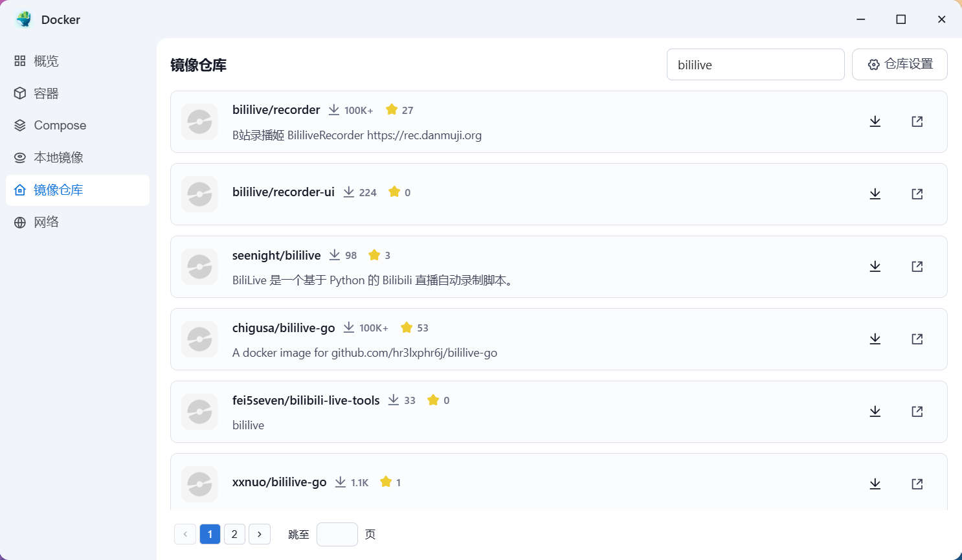Click the seenight/bililive title text
This screenshot has height=560, width=962.
coord(276,256)
